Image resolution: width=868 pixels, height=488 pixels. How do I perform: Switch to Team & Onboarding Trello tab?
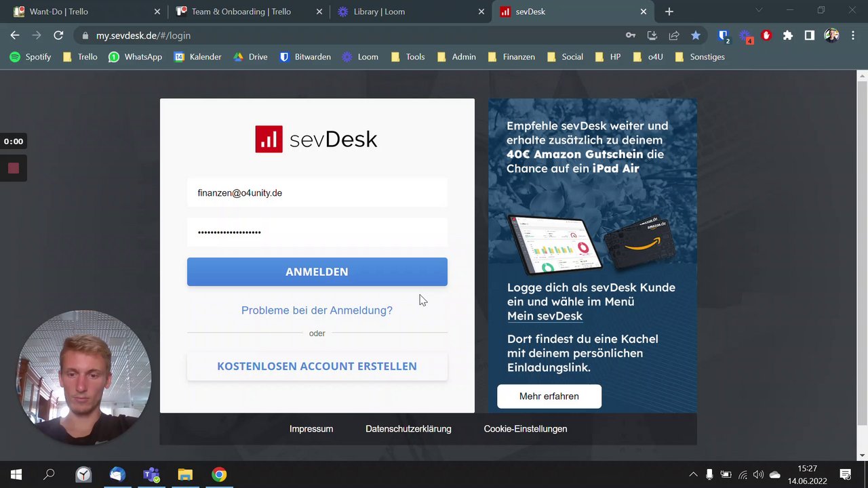point(249,12)
